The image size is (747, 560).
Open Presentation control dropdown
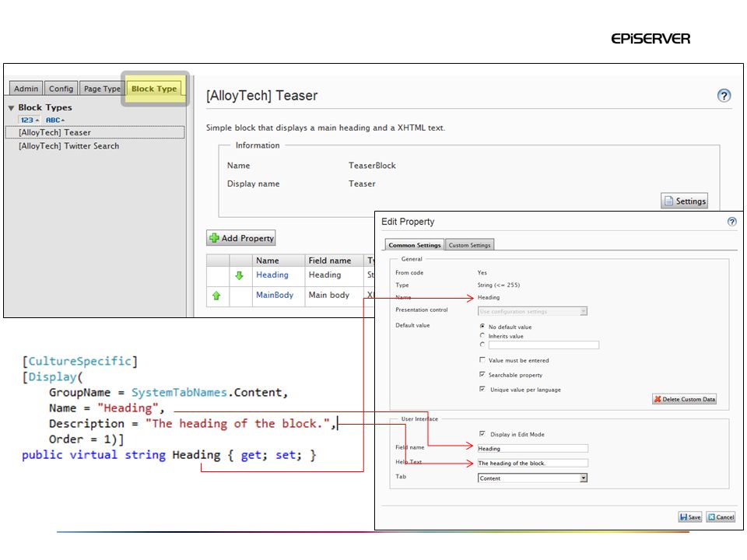pyautogui.click(x=532, y=311)
